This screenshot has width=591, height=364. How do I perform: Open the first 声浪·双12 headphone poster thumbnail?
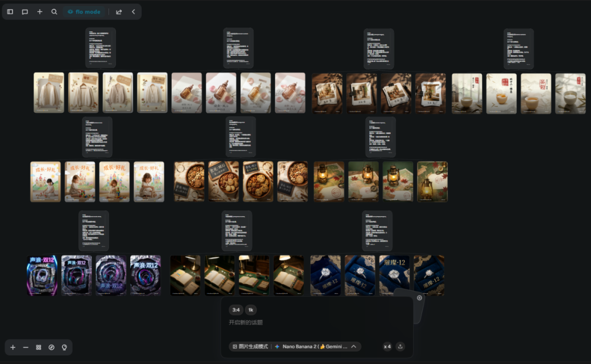42,275
